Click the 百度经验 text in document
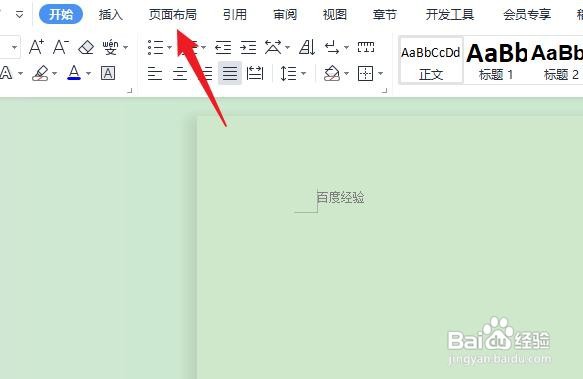Screen dimensions: 583x379 (341, 197)
